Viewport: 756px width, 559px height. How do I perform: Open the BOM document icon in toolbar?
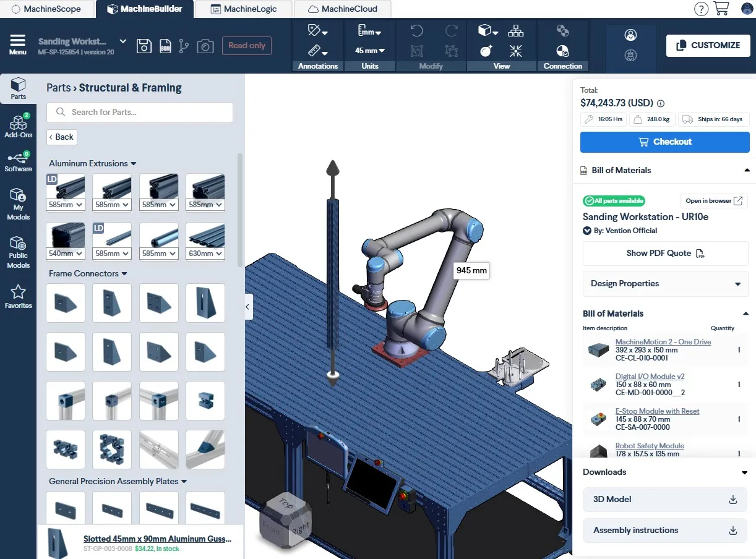point(165,46)
